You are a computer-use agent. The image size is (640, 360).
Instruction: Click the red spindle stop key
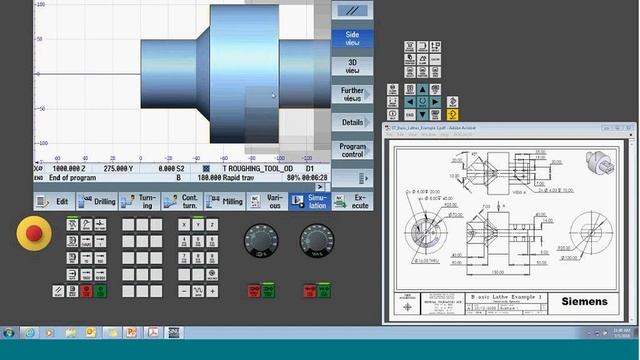click(254, 291)
